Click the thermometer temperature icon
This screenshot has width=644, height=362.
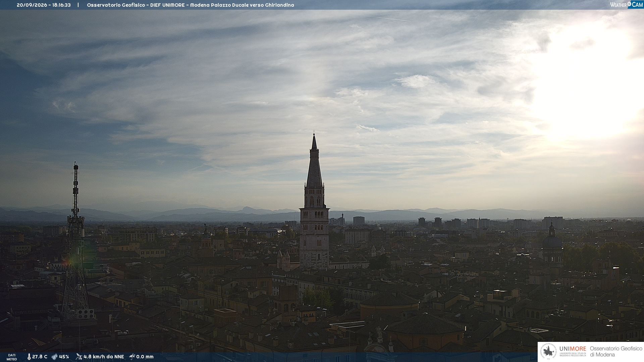click(29, 357)
